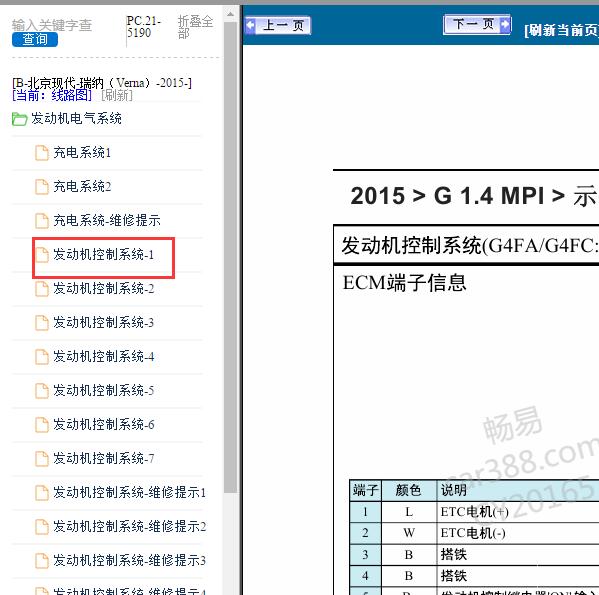The height and width of the screenshot is (595, 599).
Task: Open 充电系统2 tree item
Action: pyautogui.click(x=82, y=186)
